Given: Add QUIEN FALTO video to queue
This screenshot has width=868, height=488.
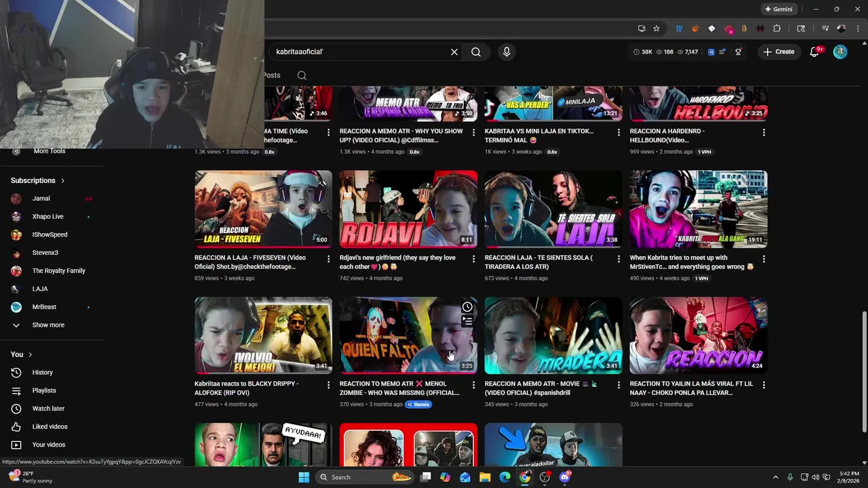Looking at the screenshot, I should (x=467, y=321).
